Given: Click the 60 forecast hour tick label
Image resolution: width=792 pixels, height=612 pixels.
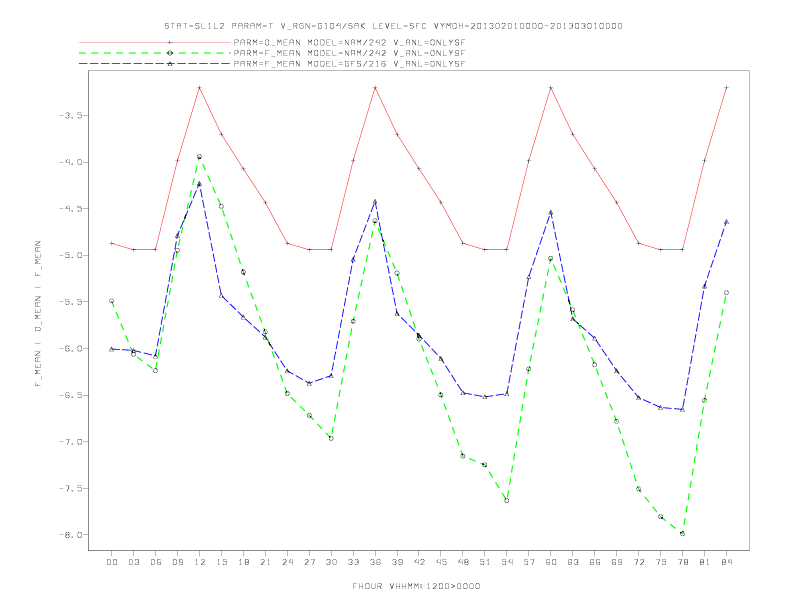Looking at the screenshot, I should (551, 562).
